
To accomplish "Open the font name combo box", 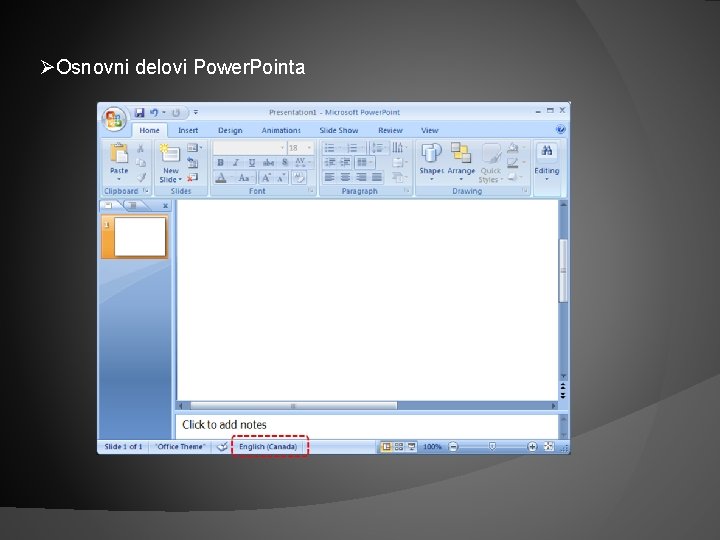I will click(250, 148).
